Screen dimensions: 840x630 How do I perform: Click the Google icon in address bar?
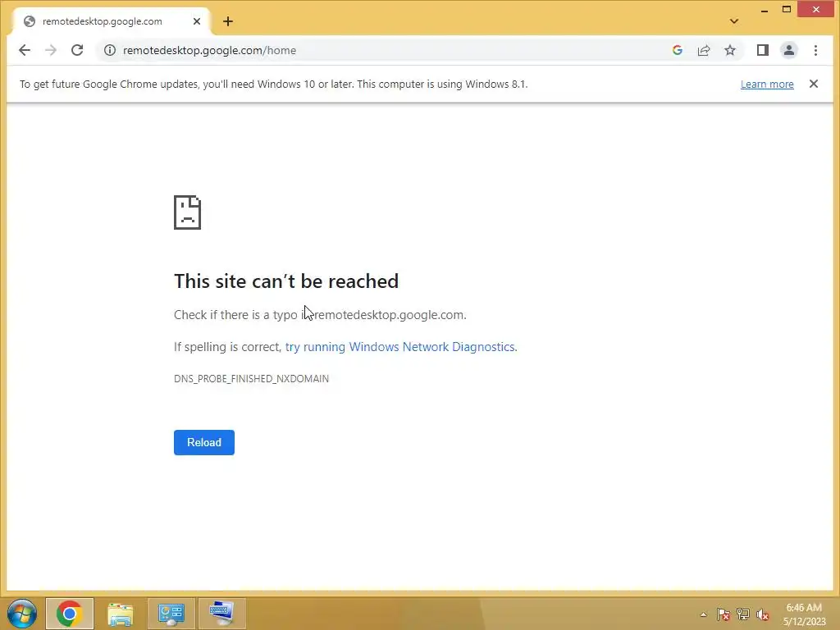point(677,50)
